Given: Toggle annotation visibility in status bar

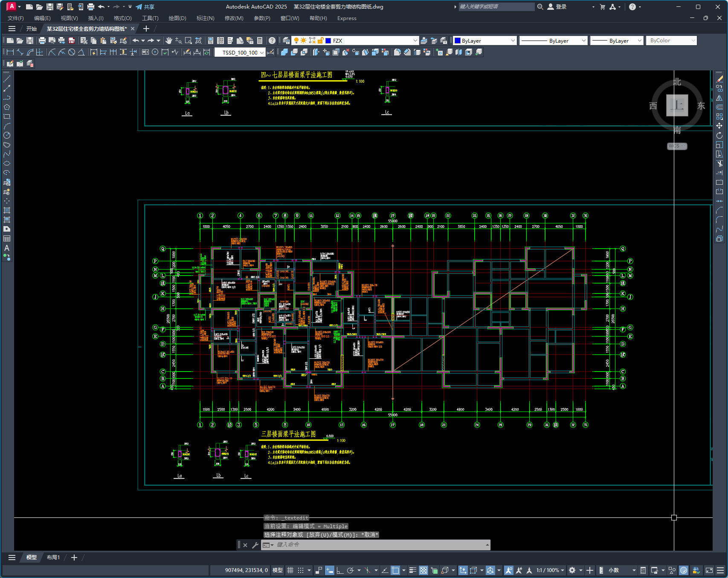Looking at the screenshot, I should tap(508, 570).
